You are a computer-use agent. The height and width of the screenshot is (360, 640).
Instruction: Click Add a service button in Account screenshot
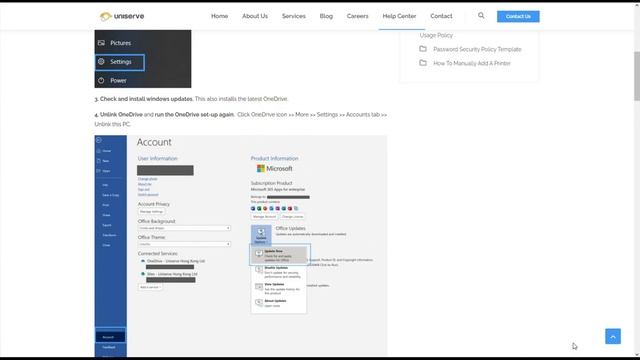(x=150, y=287)
